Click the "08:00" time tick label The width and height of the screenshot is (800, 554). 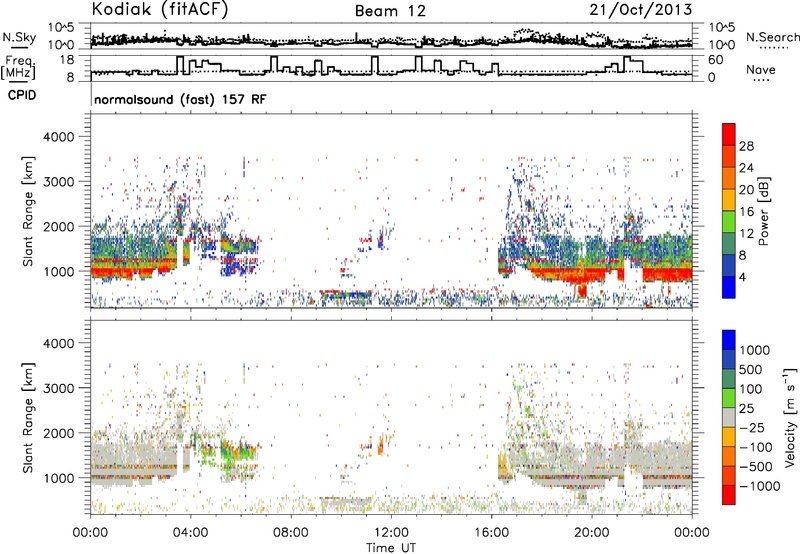(291, 533)
